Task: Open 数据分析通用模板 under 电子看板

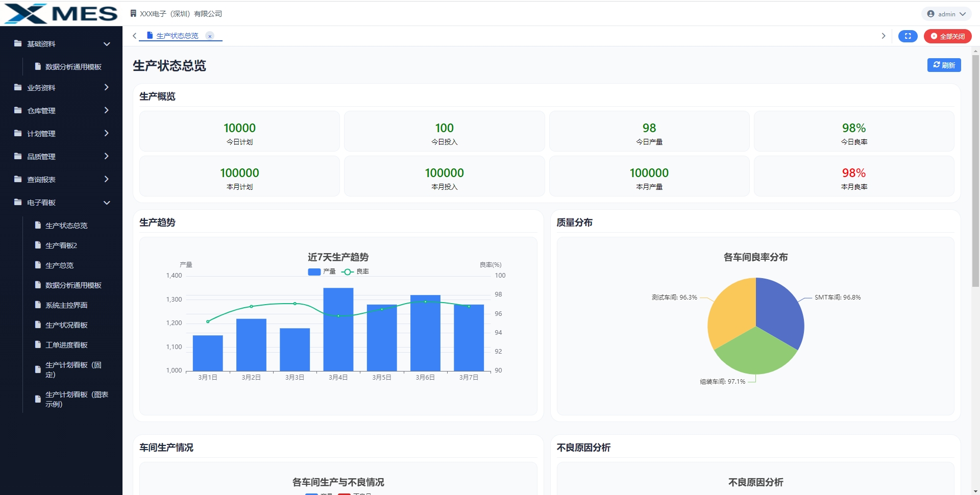Action: [x=73, y=285]
